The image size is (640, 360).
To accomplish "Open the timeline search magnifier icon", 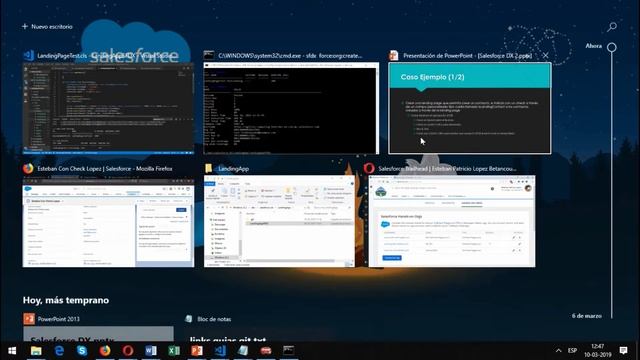I will click(611, 27).
